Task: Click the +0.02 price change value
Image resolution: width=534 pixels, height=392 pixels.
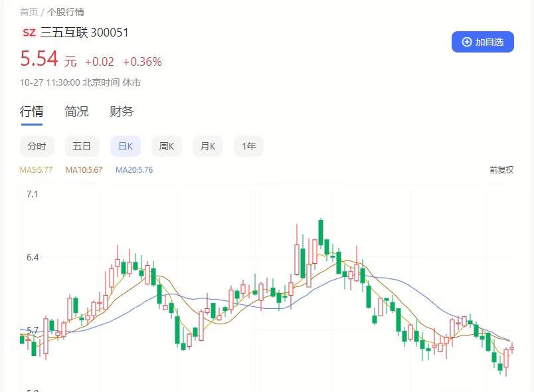Action: click(100, 62)
